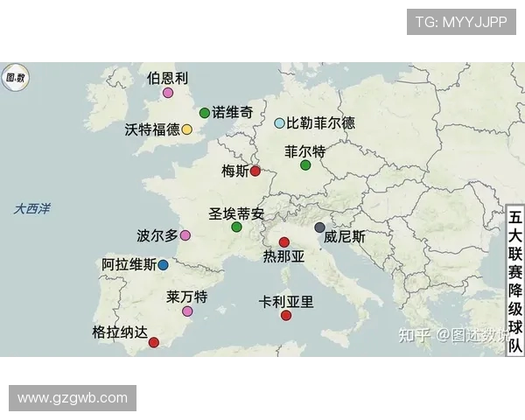Click the 诺维奇 label
The image size is (525, 420).
click(x=233, y=112)
